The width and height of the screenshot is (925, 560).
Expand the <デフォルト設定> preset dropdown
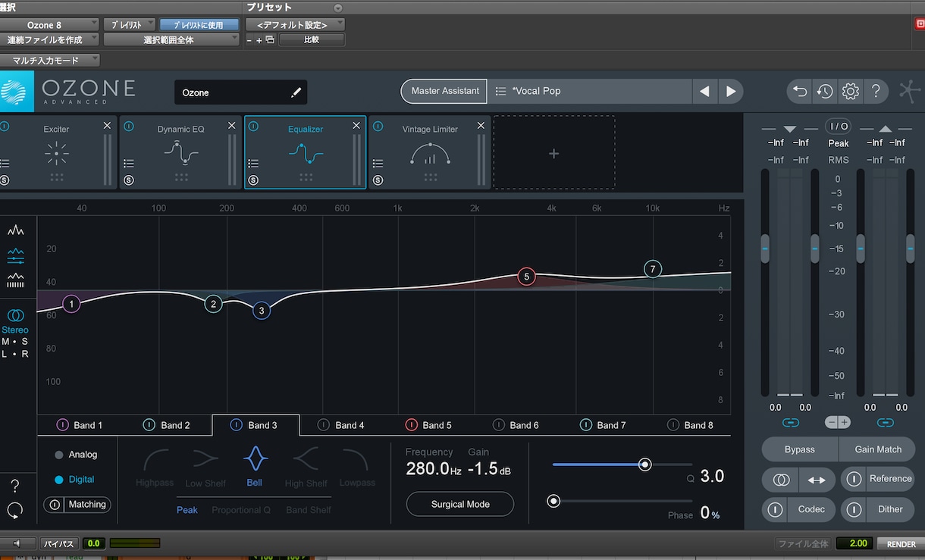(x=296, y=25)
